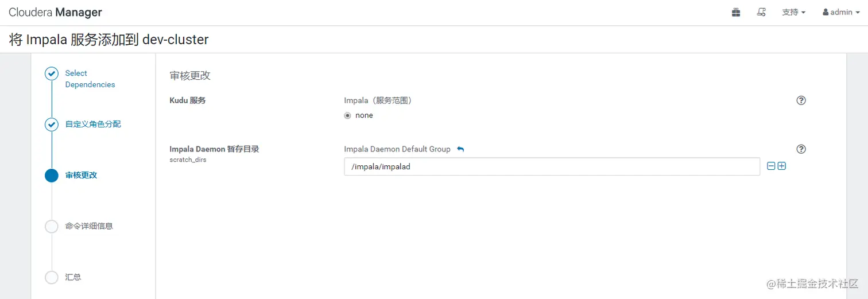The width and height of the screenshot is (868, 299).
Task: Open the admin user dropdown
Action: [x=841, y=12]
